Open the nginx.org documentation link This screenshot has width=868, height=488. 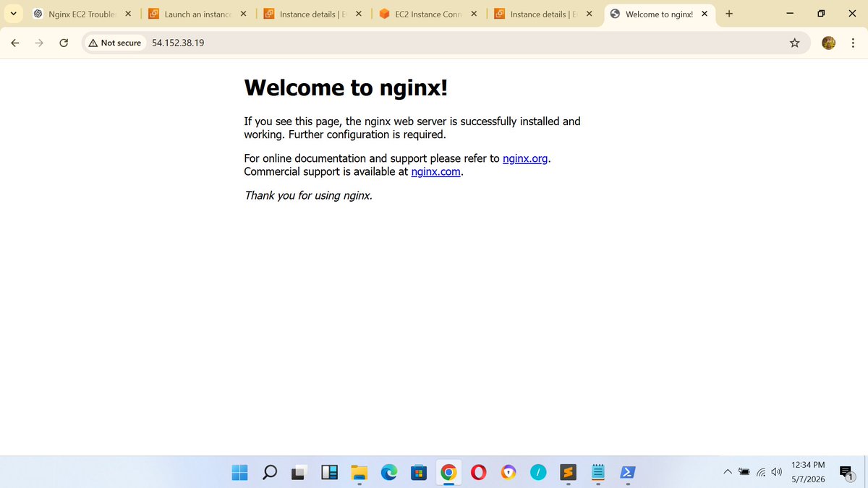[x=525, y=158]
